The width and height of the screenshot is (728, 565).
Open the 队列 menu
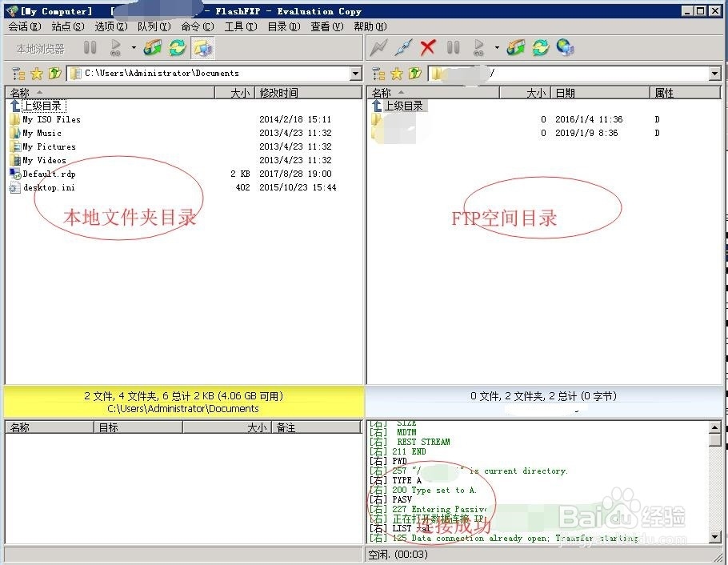tap(154, 26)
